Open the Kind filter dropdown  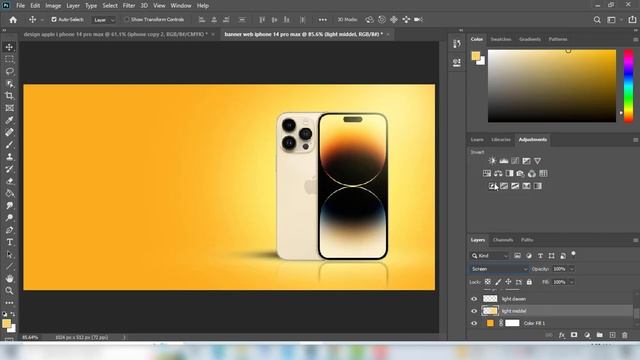pyautogui.click(x=489, y=256)
